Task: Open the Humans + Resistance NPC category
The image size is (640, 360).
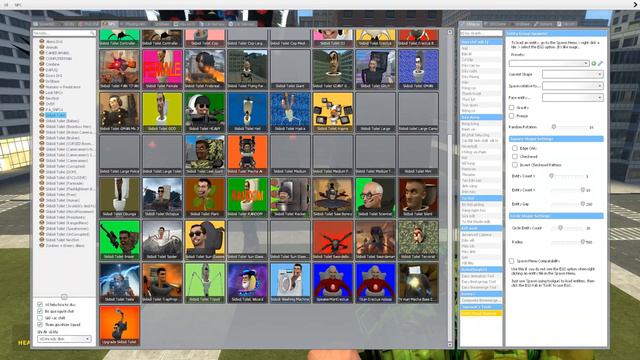Action: [x=63, y=87]
